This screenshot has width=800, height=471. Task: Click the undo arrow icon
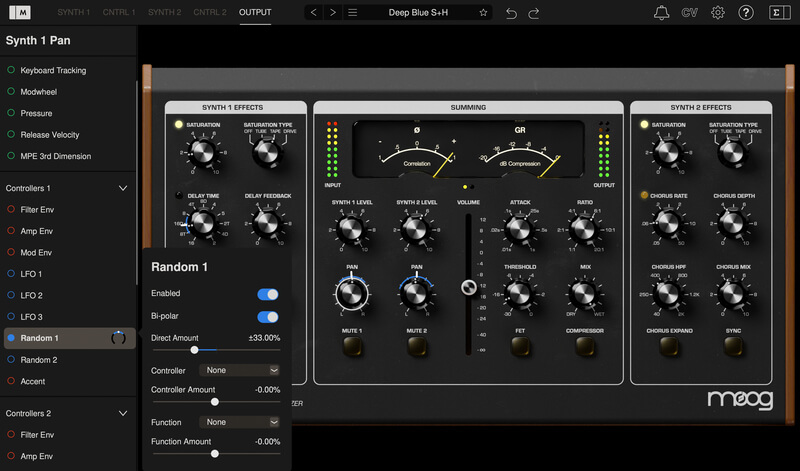(511, 13)
